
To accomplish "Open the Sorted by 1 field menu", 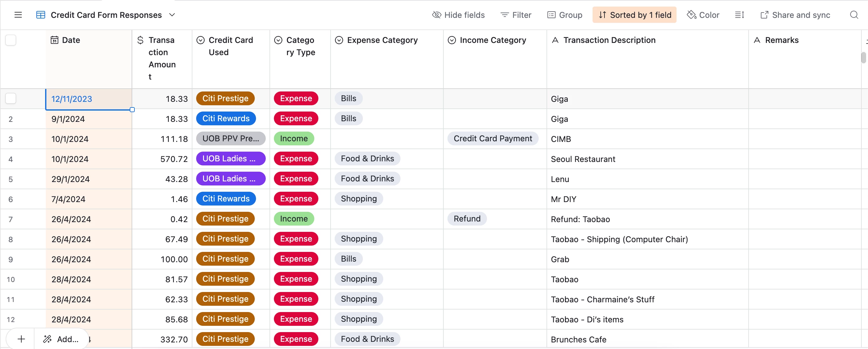I will pyautogui.click(x=634, y=15).
